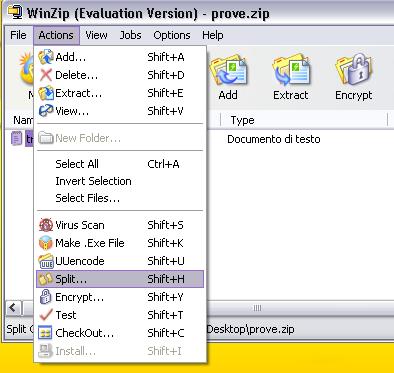This screenshot has height=373, width=394.
Task: Open the Help menu
Action: click(x=213, y=35)
